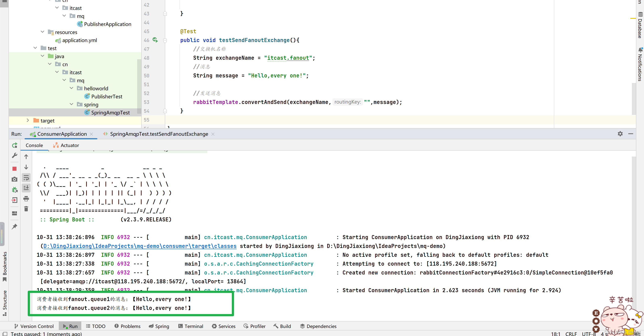Click the pin tab icon
This screenshot has height=336, width=644.
pos(14,226)
